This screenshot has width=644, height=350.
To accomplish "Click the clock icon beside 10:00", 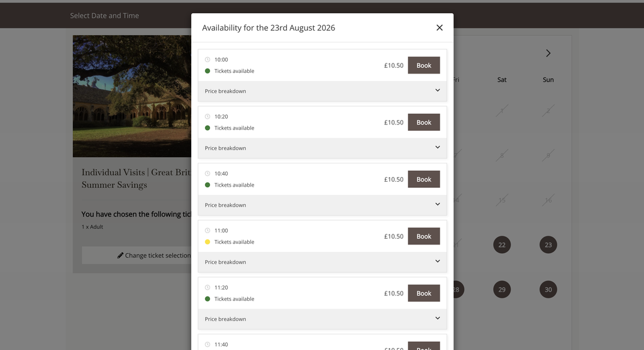I will coord(208,60).
